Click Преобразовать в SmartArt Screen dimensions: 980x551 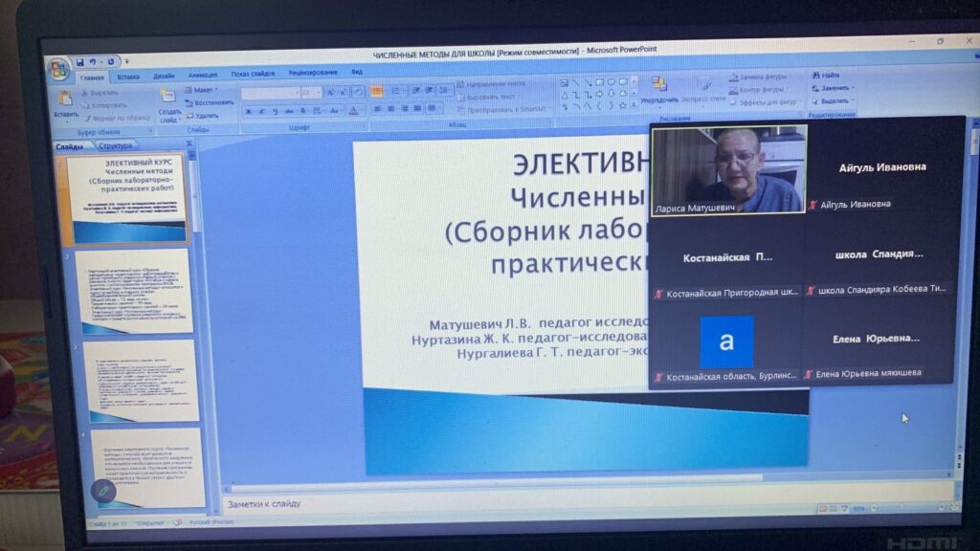(x=503, y=110)
